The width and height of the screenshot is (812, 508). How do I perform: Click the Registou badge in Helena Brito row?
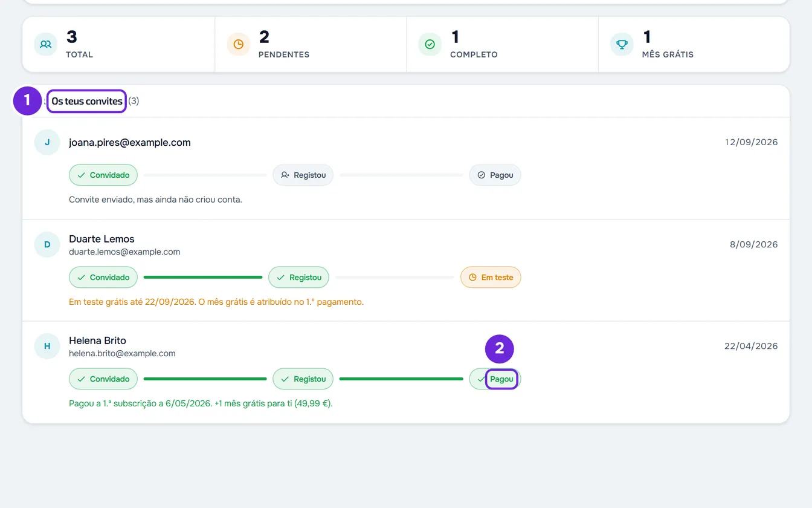coord(303,379)
